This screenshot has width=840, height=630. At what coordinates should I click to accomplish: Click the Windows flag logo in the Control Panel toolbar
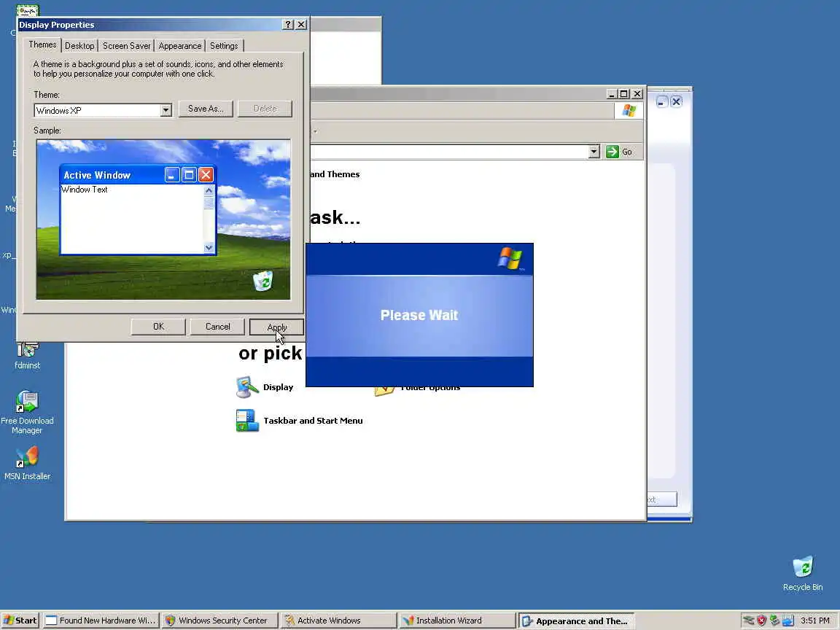point(629,111)
